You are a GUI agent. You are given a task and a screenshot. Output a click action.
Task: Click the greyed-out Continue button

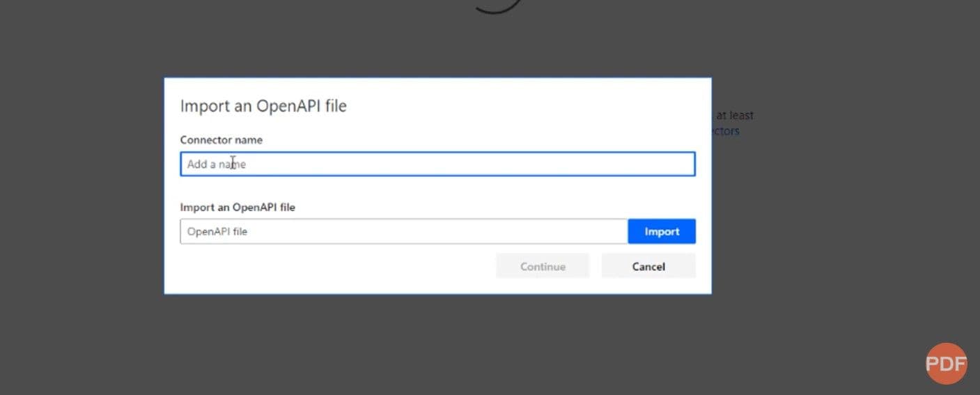(x=543, y=266)
